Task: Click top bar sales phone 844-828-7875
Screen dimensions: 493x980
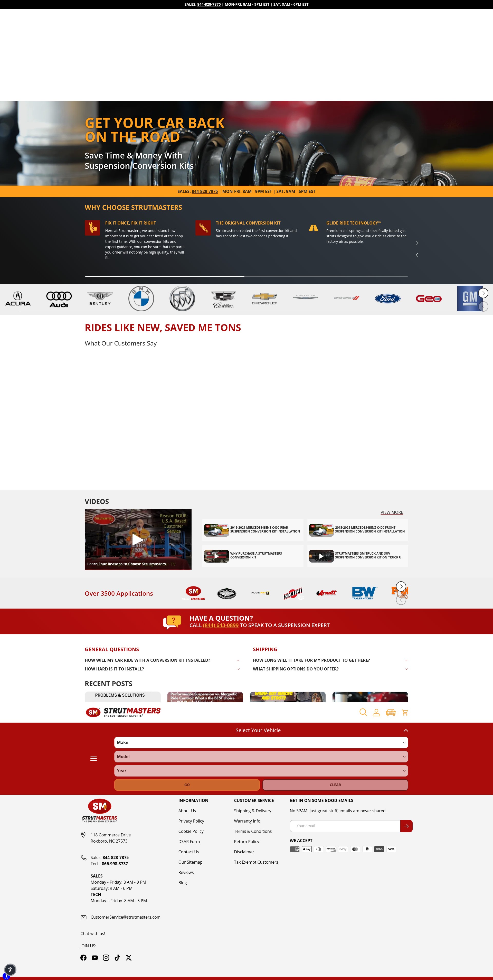Action: (209, 5)
